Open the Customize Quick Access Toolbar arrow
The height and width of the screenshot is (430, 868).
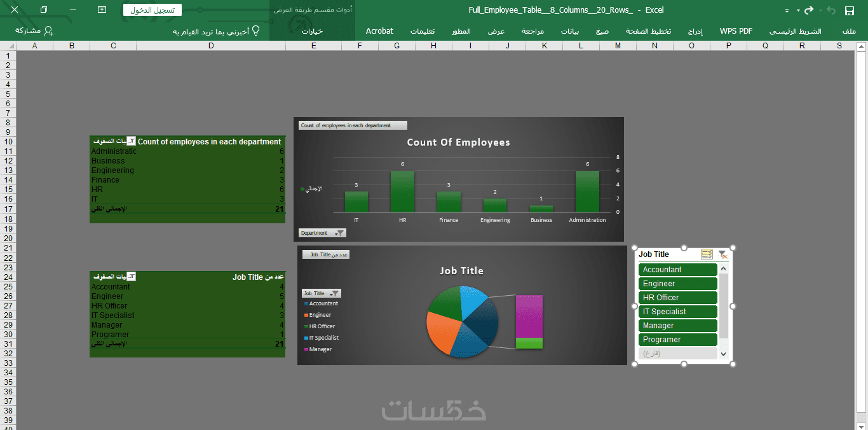787,11
